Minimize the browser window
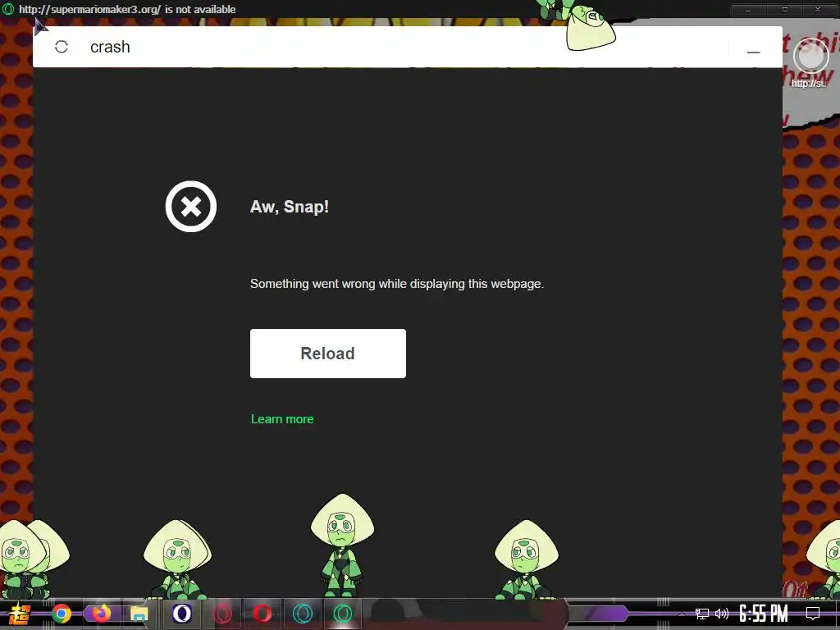 click(748, 10)
